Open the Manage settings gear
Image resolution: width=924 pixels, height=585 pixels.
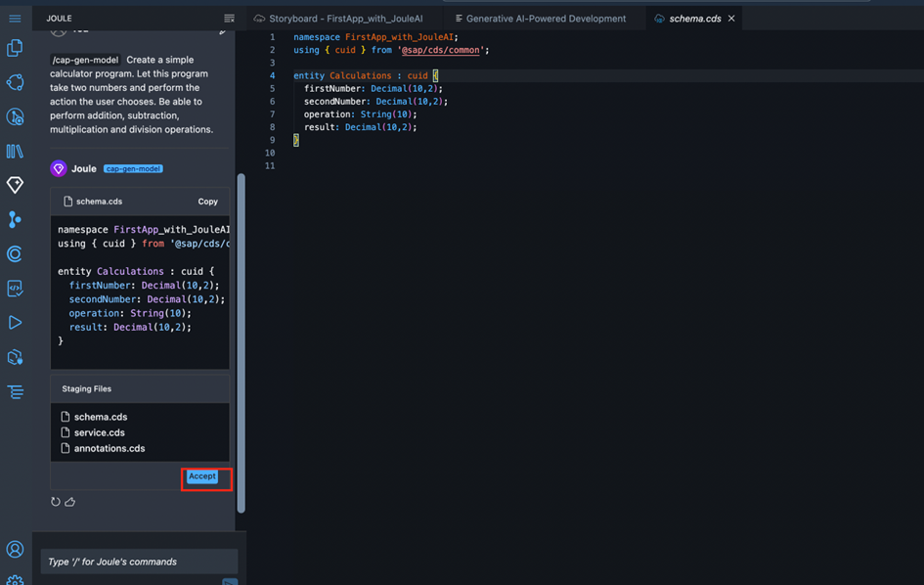[x=15, y=579]
